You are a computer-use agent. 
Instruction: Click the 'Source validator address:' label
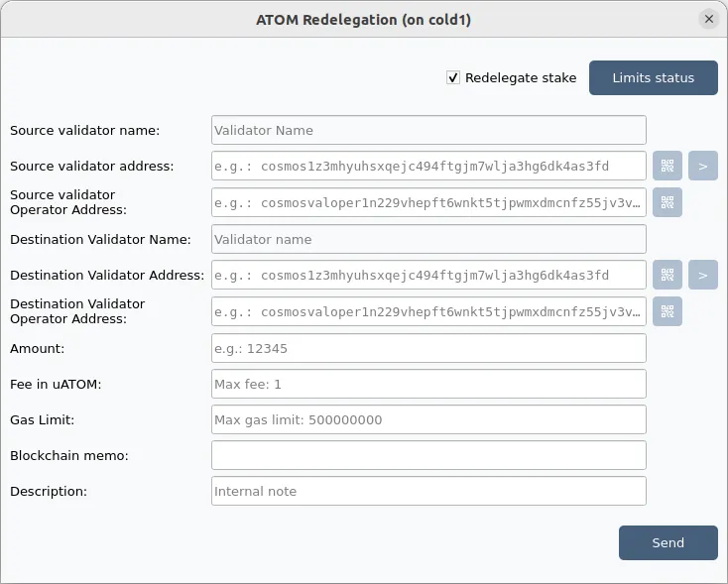(x=92, y=167)
